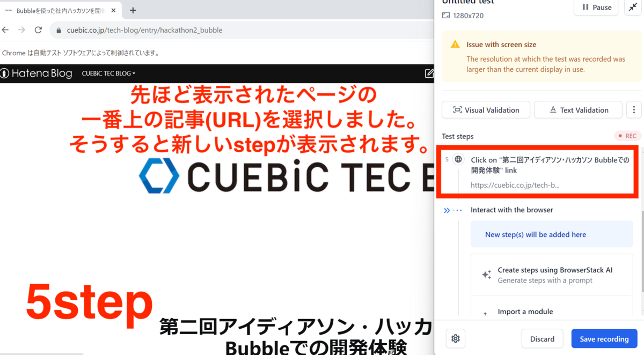
Task: Click the screen resolution icon beside 1280x720
Action: [445, 16]
